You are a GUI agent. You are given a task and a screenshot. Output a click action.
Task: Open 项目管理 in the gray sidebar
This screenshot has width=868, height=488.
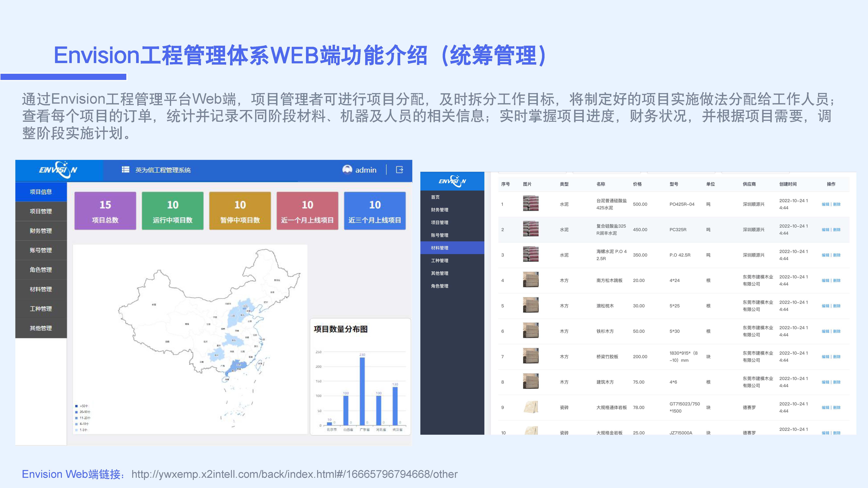click(41, 211)
